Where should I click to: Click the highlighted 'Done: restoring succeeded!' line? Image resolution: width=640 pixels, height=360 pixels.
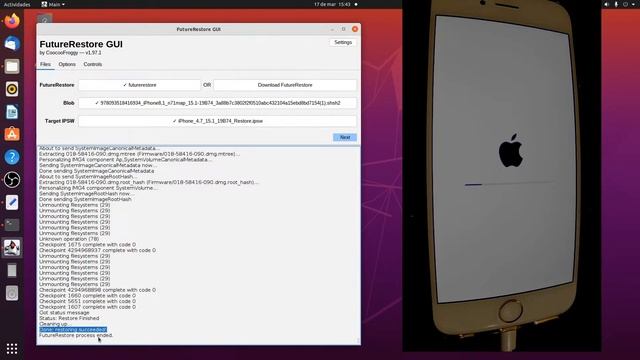tap(73, 329)
